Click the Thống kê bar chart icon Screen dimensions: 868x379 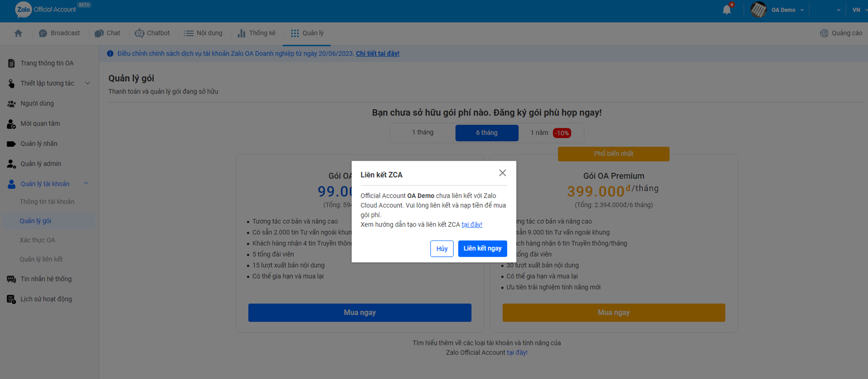click(242, 33)
